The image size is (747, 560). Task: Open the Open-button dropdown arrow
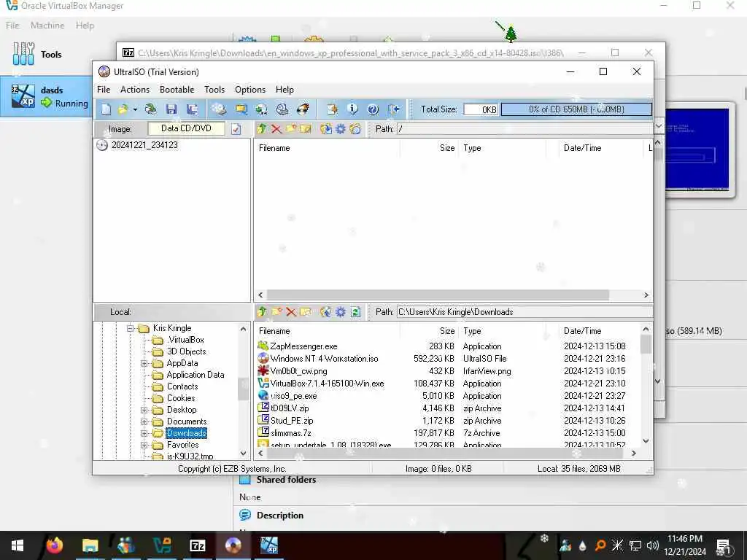(135, 110)
